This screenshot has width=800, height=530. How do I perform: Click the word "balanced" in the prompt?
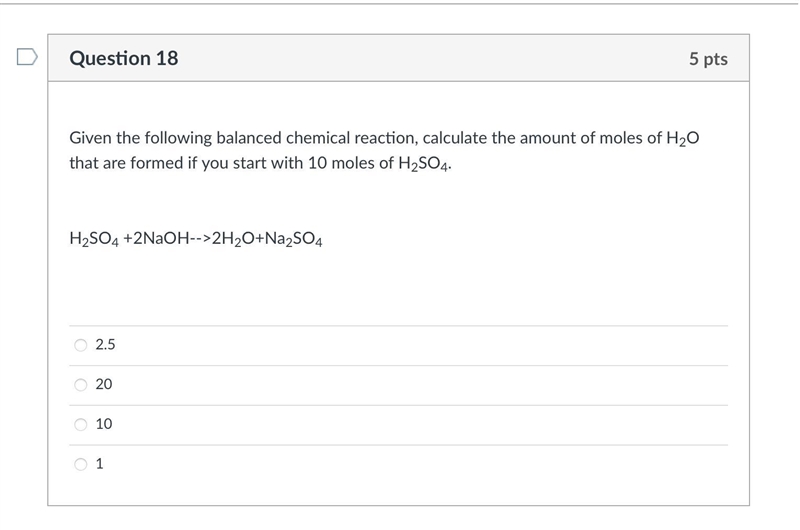(249, 138)
